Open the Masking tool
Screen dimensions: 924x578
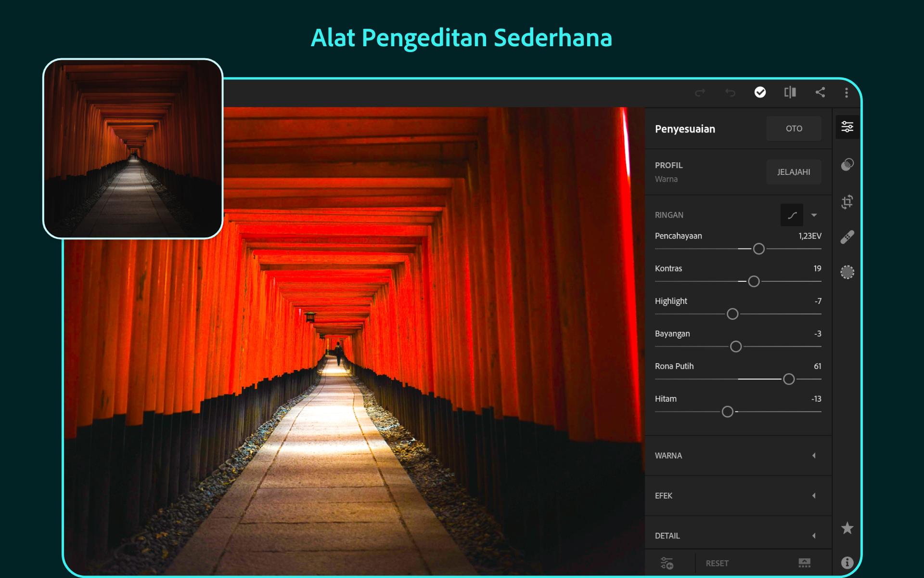point(847,272)
